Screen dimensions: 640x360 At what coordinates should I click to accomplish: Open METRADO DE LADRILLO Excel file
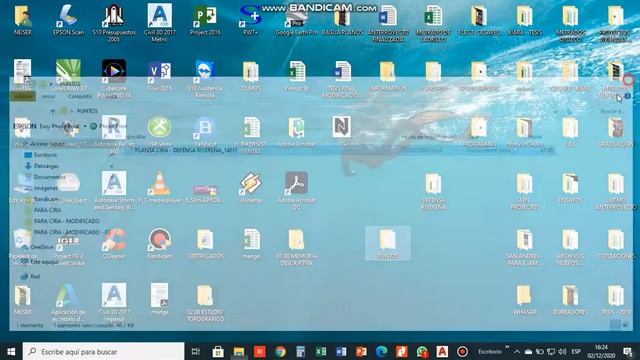[433, 24]
